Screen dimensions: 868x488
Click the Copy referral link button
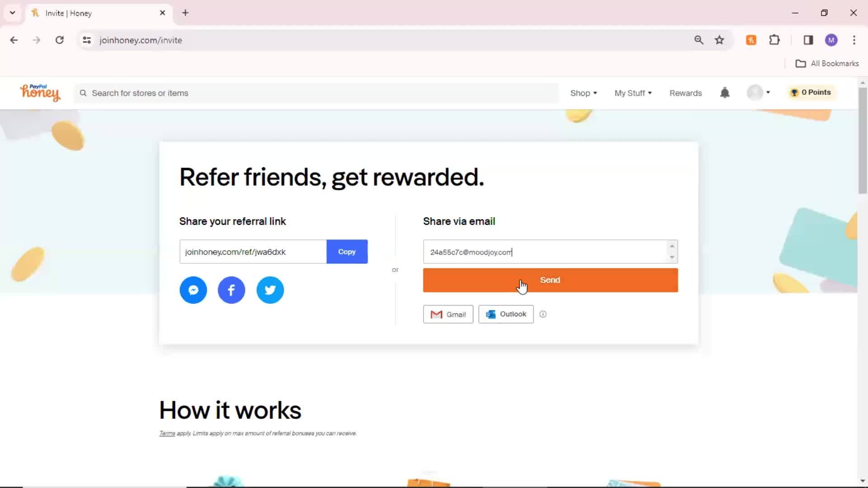coord(347,251)
